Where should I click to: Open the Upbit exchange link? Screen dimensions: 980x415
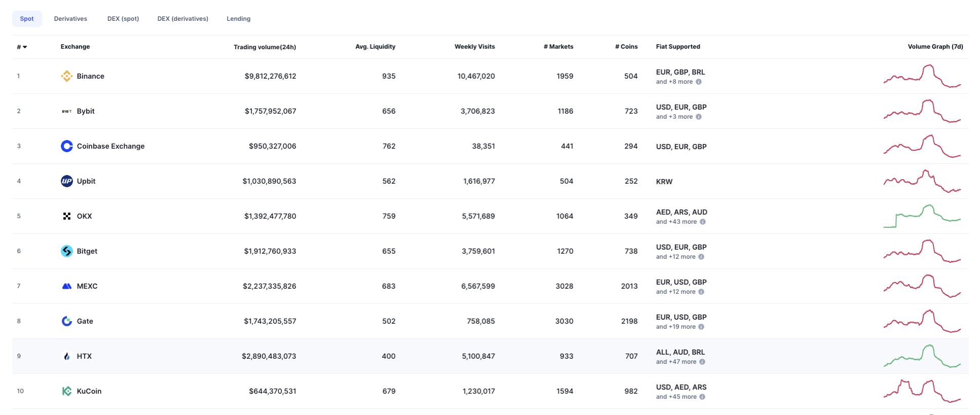(86, 181)
